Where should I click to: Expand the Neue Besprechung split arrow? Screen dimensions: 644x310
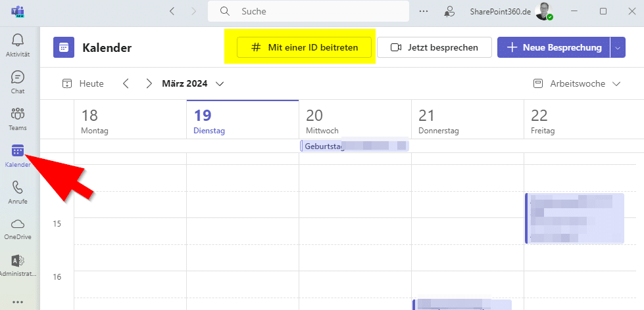click(617, 47)
